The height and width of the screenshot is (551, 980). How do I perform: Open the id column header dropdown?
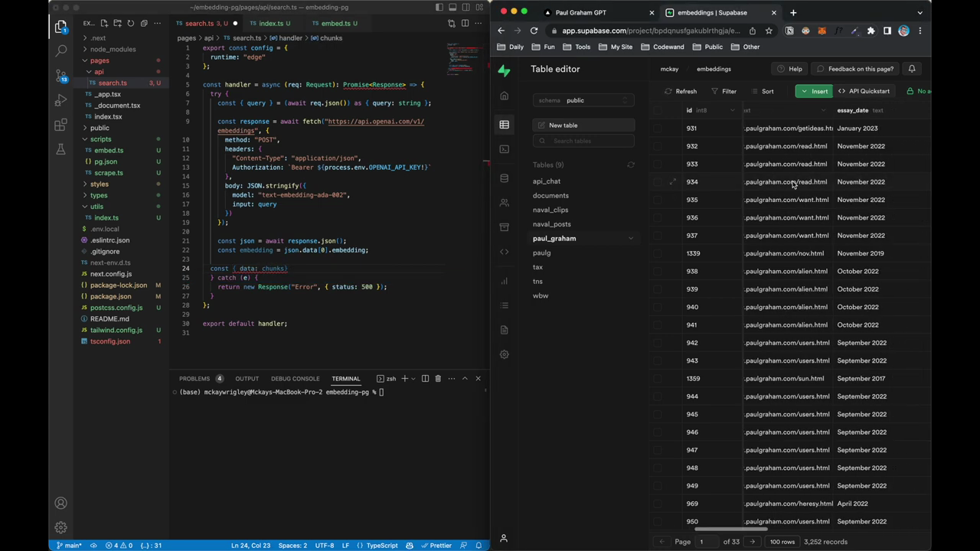coord(733,110)
